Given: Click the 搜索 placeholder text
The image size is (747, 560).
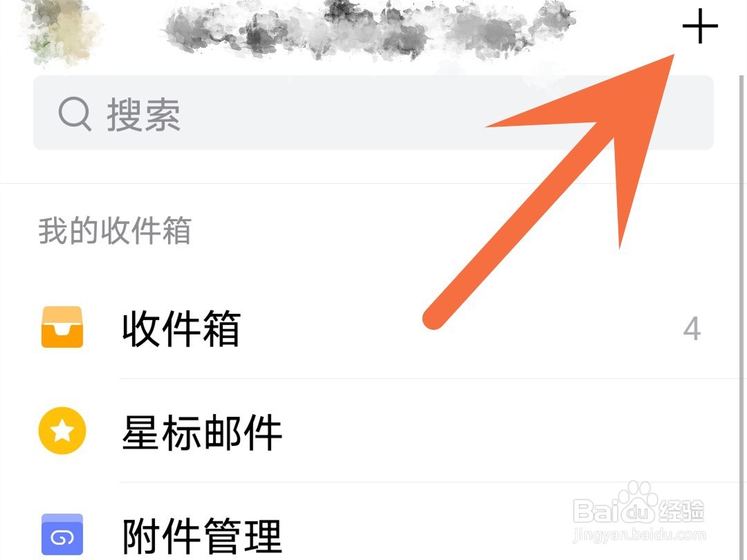Looking at the screenshot, I should [143, 114].
